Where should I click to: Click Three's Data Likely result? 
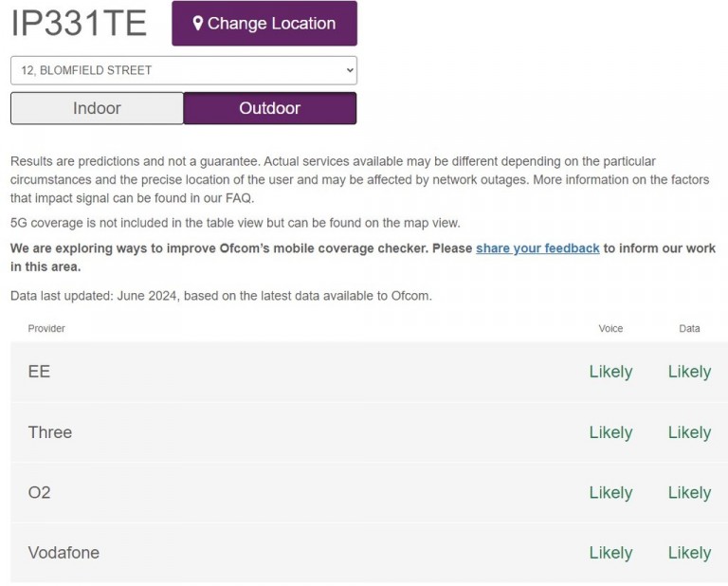click(x=689, y=432)
